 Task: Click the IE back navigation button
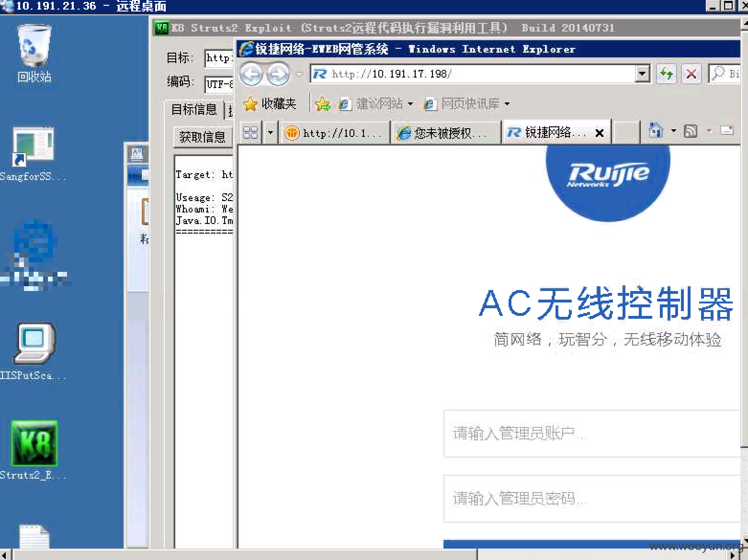[251, 74]
